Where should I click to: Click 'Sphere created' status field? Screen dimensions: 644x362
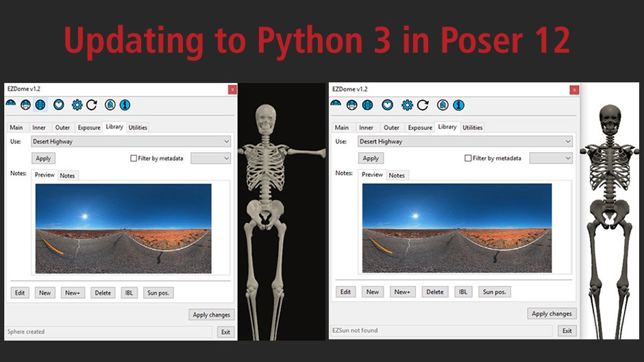click(x=109, y=332)
